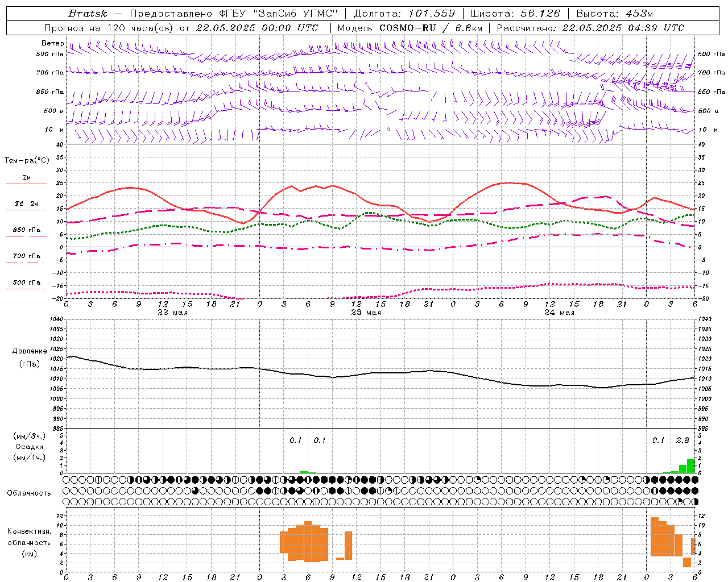Screen dimensions: 728x582
Task: Click the left "40" temperature axis value
Action: click(x=59, y=145)
